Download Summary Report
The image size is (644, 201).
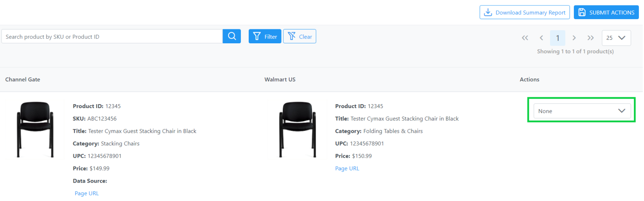(x=524, y=12)
